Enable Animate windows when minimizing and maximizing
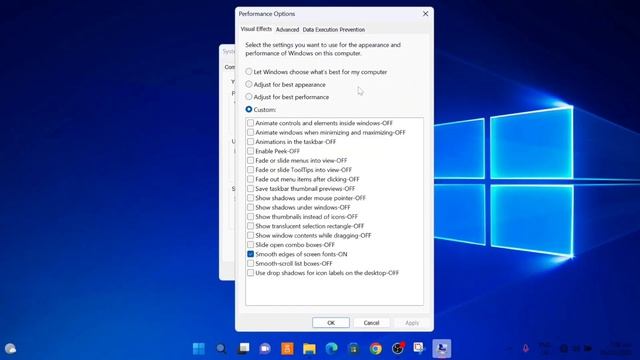Viewport: 640px width, 360px height. click(251, 132)
